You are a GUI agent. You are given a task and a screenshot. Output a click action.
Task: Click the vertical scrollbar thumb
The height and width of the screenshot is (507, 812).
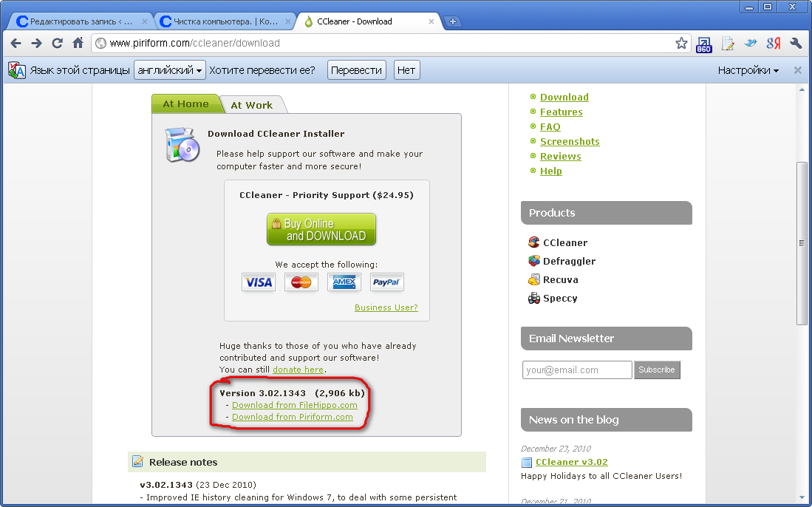click(x=802, y=243)
